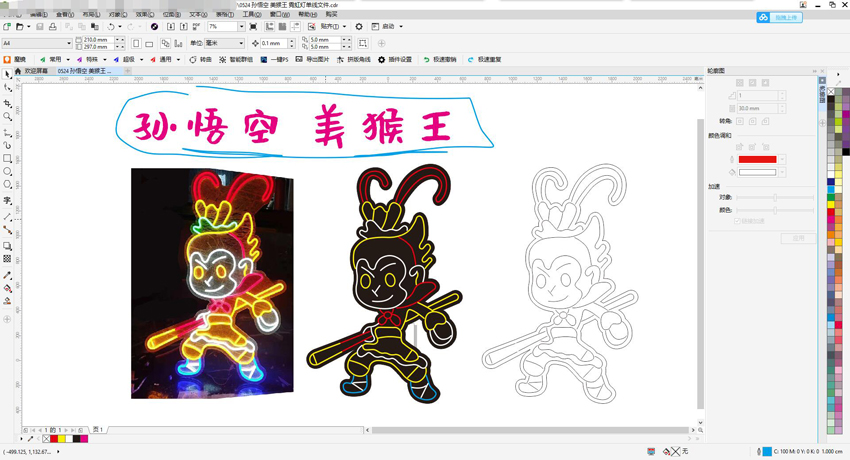Image resolution: width=850 pixels, height=460 pixels.
Task: Click the 极速撤销 quick undo button
Action: click(x=440, y=60)
